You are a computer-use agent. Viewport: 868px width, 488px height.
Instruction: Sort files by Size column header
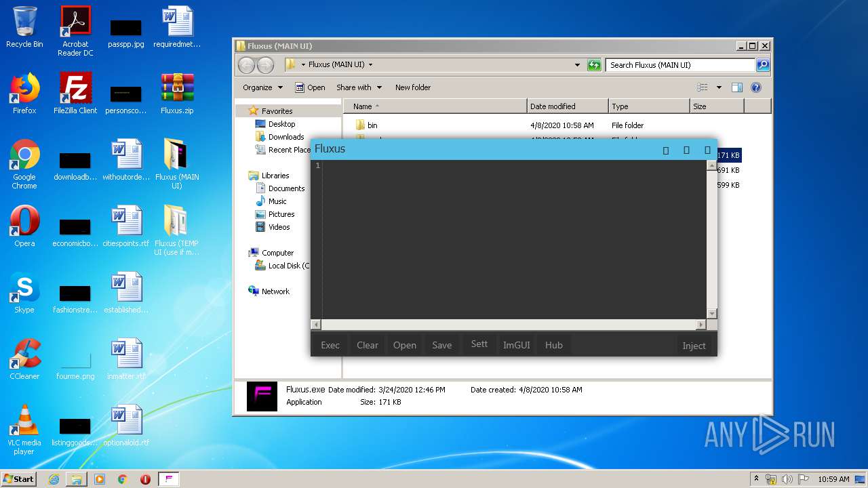717,106
